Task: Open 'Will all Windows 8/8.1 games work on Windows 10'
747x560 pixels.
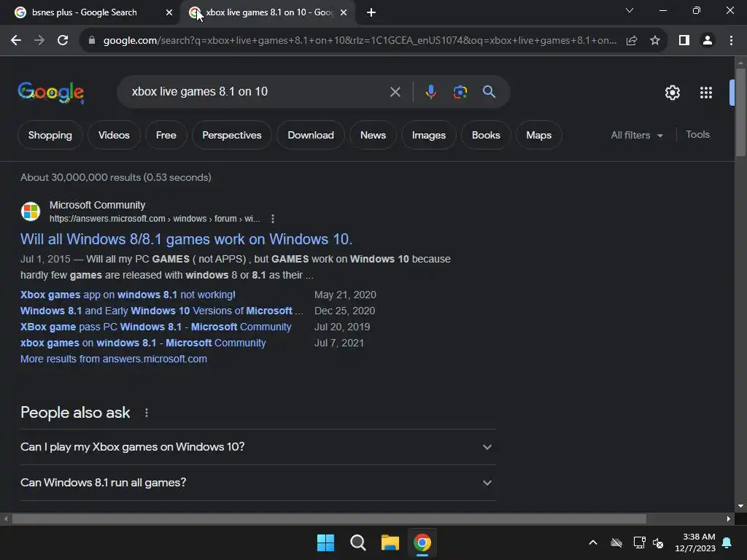Action: (x=186, y=239)
